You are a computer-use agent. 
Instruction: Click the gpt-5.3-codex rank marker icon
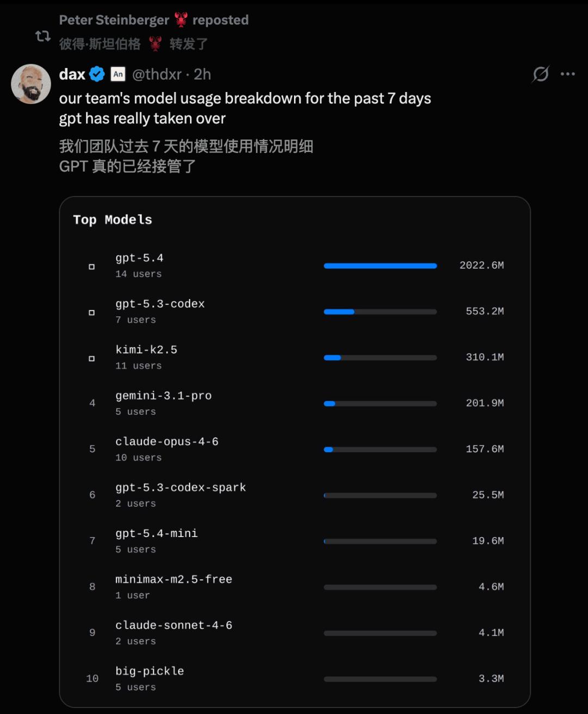coord(91,313)
